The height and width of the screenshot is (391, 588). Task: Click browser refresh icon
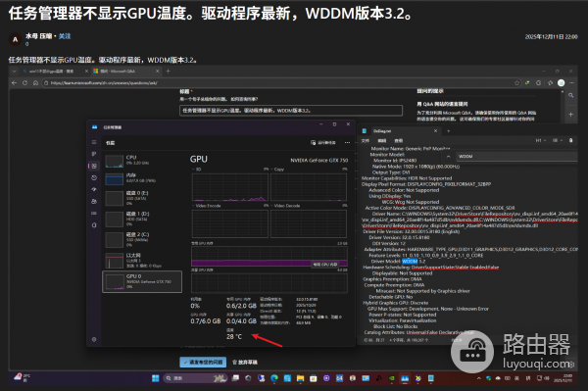(x=24, y=83)
